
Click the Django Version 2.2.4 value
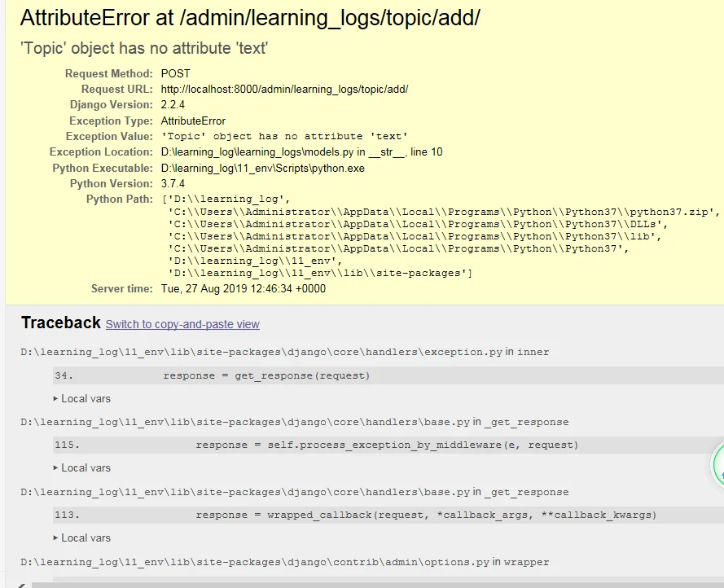[173, 104]
